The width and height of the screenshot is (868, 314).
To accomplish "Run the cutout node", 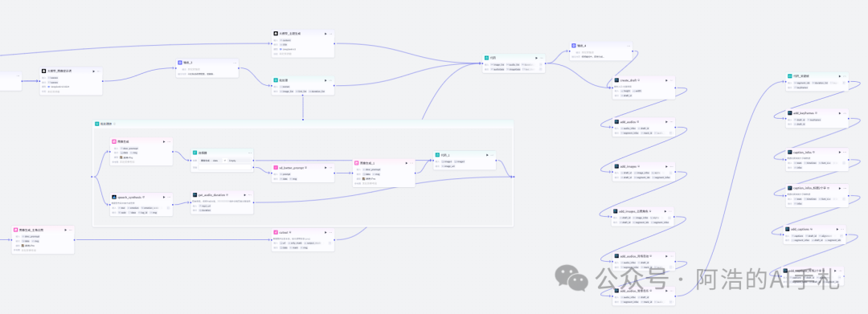I will click(x=325, y=233).
